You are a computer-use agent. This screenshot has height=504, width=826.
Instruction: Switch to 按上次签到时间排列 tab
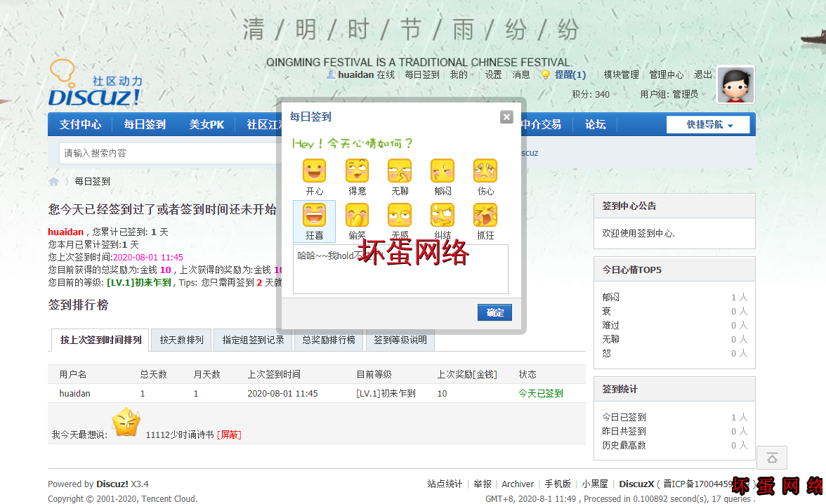pyautogui.click(x=100, y=340)
